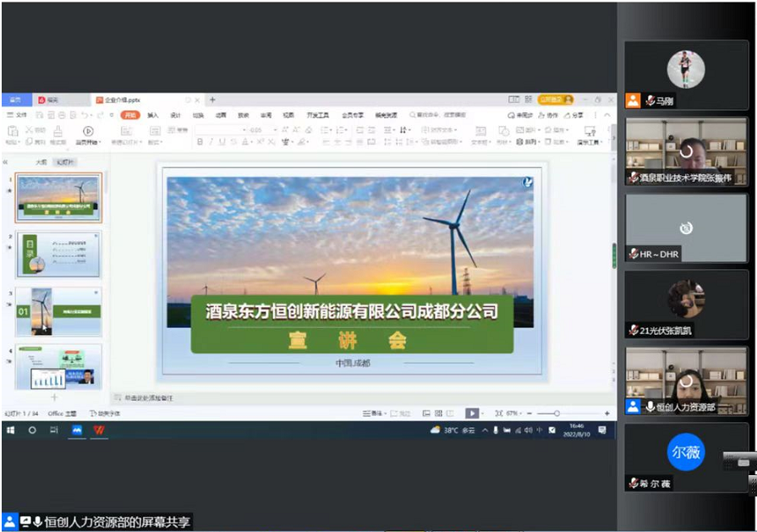Click the add slide plus icon

coord(54,397)
